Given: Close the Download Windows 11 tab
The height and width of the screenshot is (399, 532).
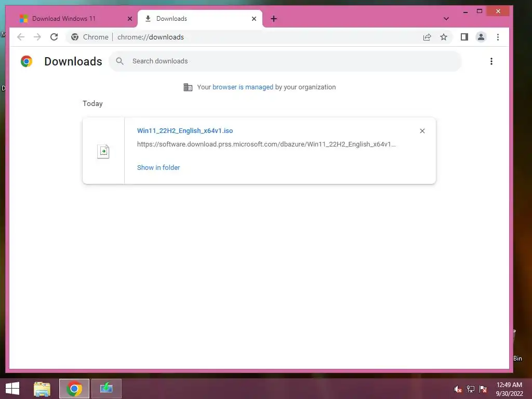Looking at the screenshot, I should 129,19.
